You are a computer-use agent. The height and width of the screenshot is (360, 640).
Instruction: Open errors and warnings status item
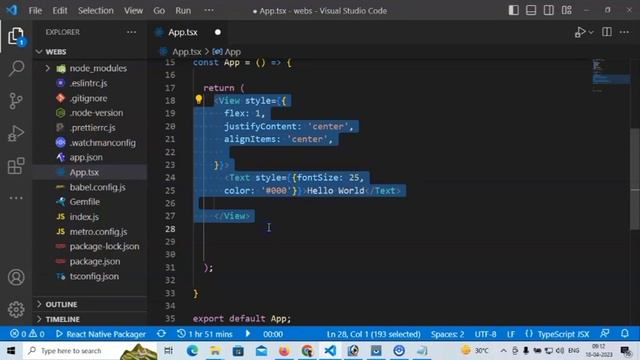[x=27, y=334]
